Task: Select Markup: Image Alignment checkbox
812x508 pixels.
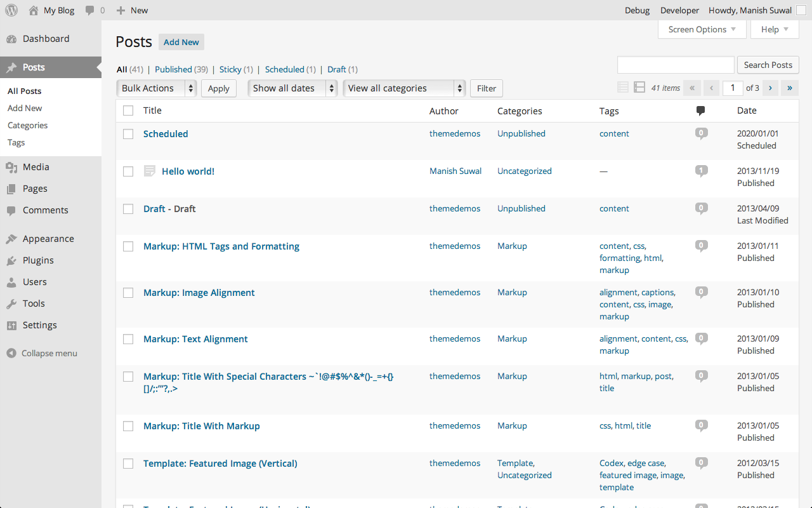Action: tap(128, 293)
